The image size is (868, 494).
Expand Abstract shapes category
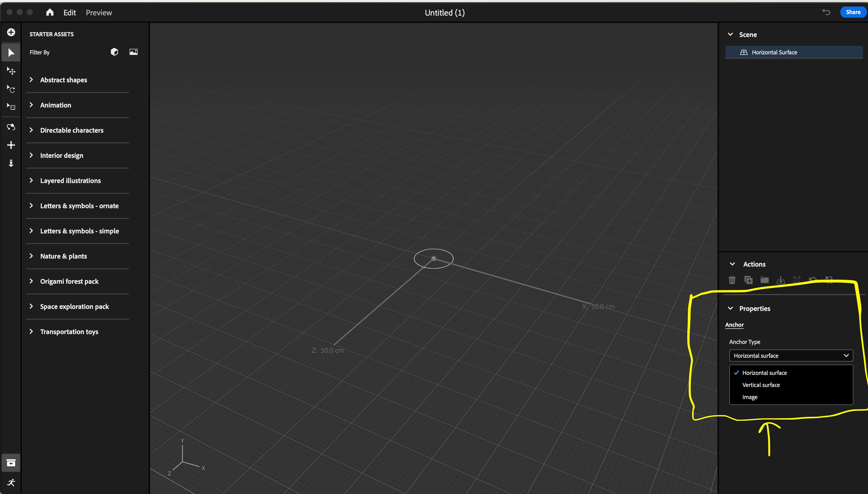pyautogui.click(x=64, y=80)
